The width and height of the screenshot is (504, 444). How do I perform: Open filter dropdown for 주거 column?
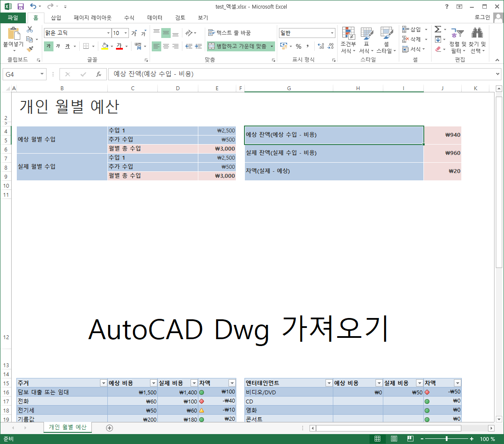[103, 383]
